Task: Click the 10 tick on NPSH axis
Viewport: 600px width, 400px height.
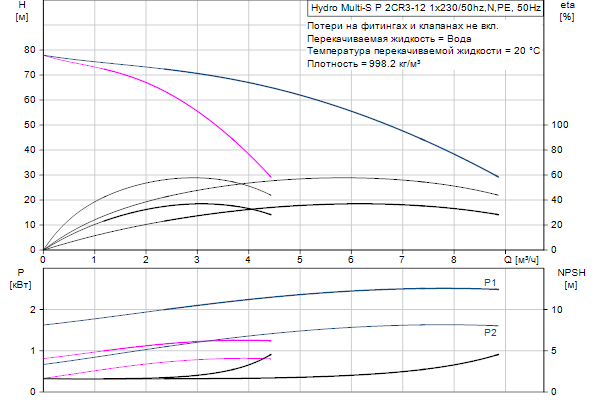Action: 561,309
